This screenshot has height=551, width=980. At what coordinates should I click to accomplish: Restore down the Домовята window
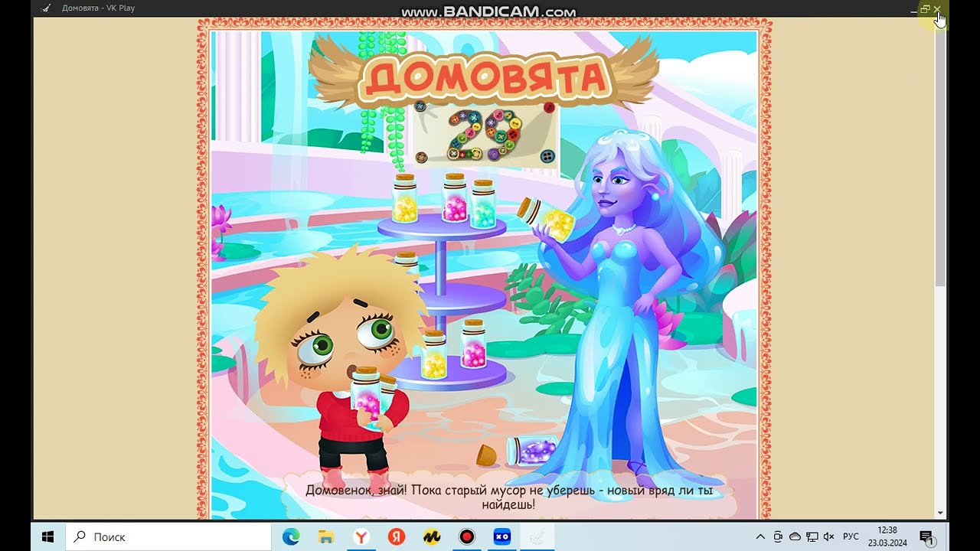925,8
